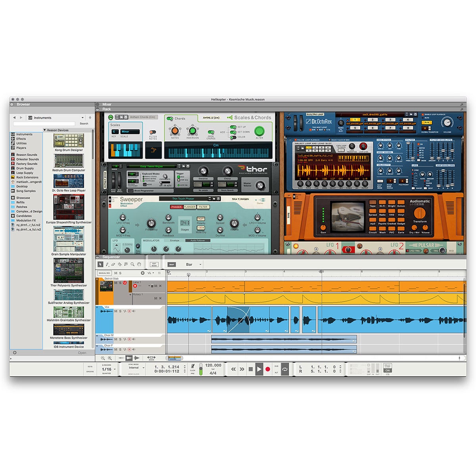
Task: Mute the Vox track
Action: pyautogui.click(x=116, y=311)
